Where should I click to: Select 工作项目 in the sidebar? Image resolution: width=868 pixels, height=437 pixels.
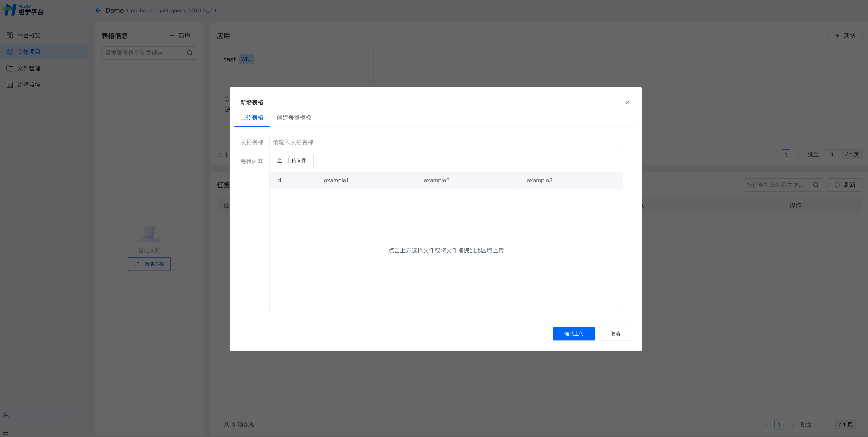(29, 52)
